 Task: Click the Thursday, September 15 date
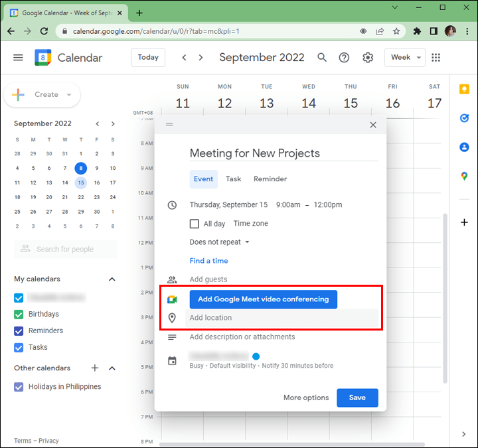(x=228, y=205)
